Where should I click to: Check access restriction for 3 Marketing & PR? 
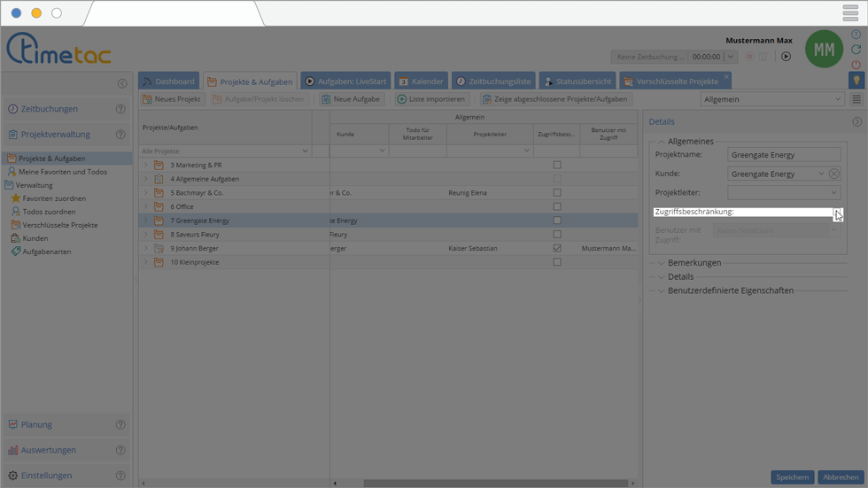click(557, 165)
